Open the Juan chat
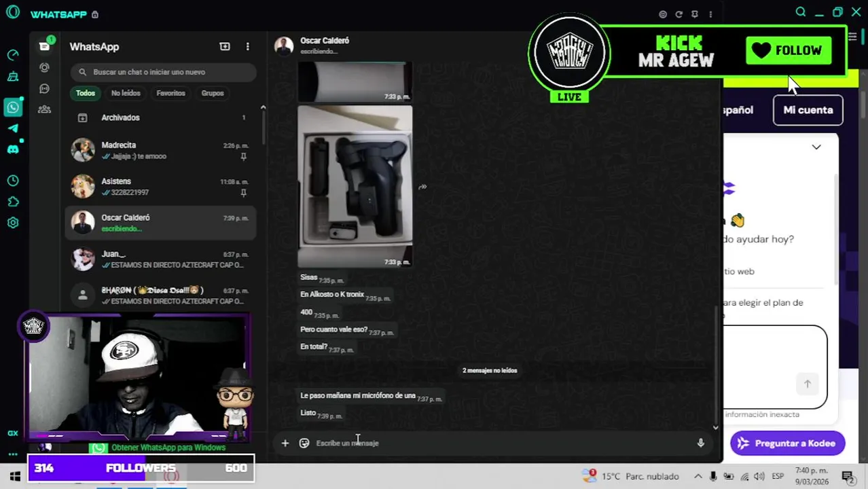This screenshot has height=489, width=868. click(x=161, y=259)
